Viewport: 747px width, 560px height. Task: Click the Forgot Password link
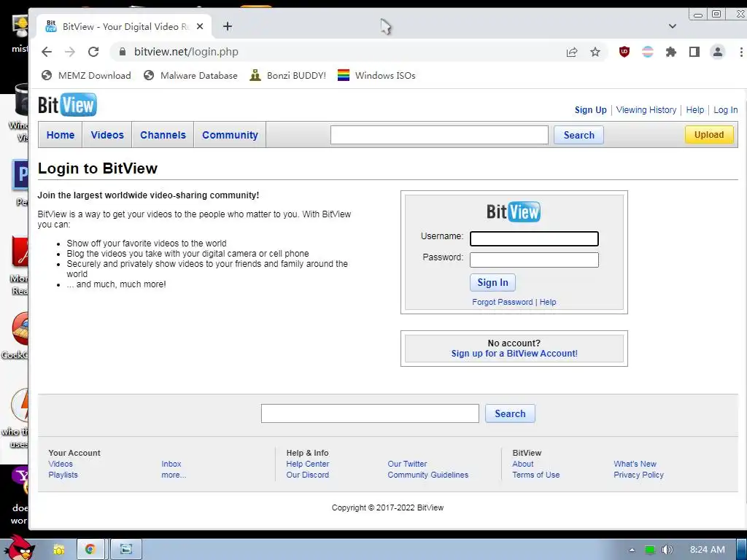point(503,302)
